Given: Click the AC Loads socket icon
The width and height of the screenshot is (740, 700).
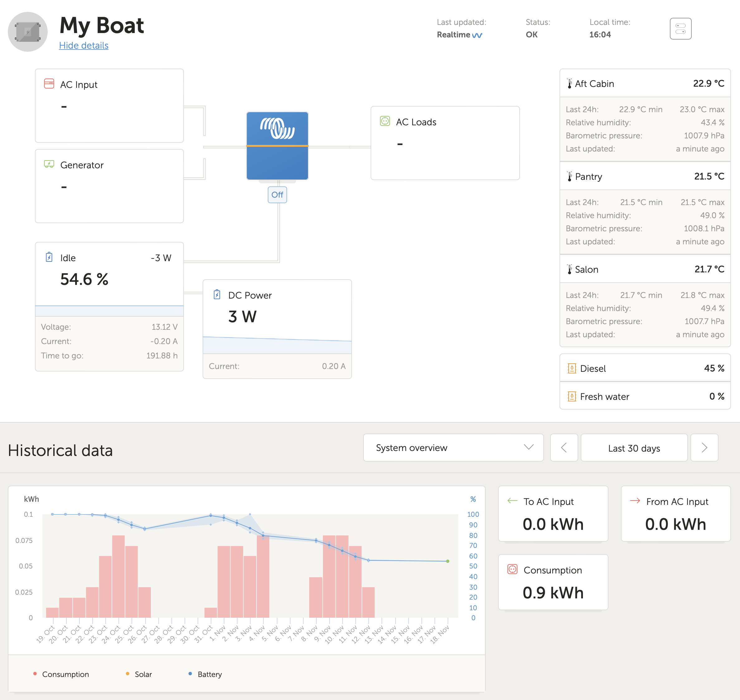Looking at the screenshot, I should pyautogui.click(x=385, y=122).
